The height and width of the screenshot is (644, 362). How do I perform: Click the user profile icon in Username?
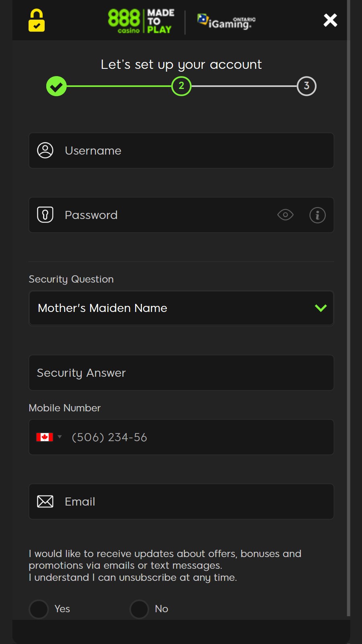tap(45, 151)
